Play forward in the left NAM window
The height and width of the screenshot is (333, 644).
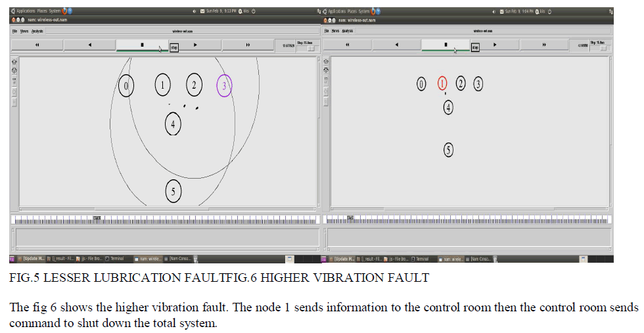[196, 45]
